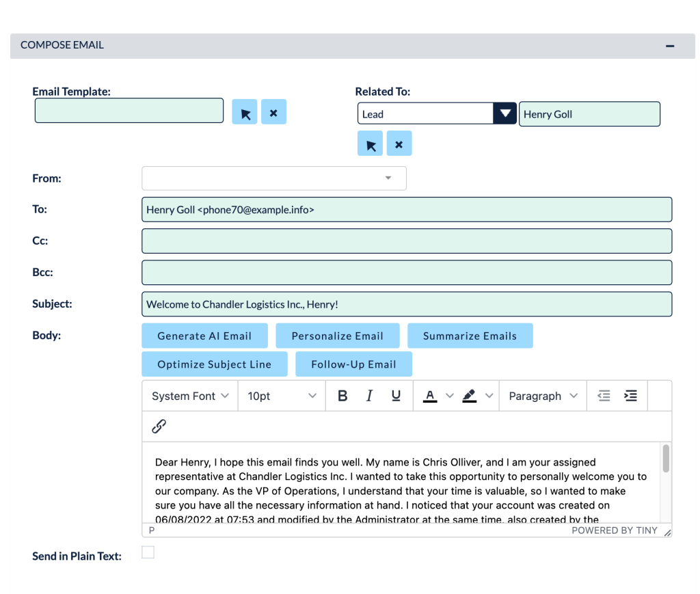Open the System Font dropdown
The image size is (700, 594).
(190, 396)
